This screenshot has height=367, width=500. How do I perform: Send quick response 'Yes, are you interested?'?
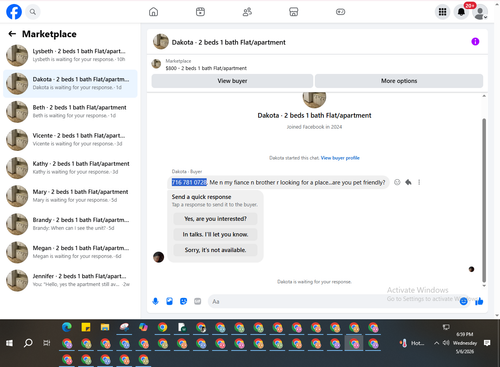tap(215, 219)
